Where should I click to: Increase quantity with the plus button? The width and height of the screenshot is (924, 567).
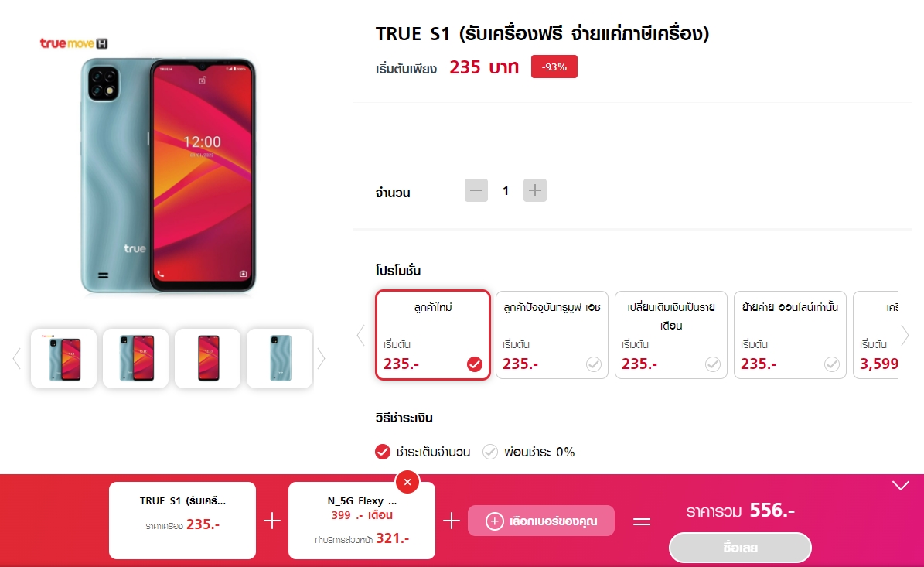click(x=535, y=190)
